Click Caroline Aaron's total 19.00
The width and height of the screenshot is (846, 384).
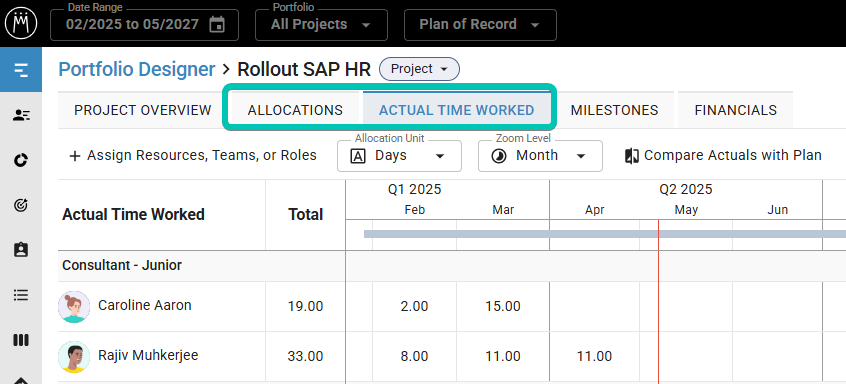(305, 307)
